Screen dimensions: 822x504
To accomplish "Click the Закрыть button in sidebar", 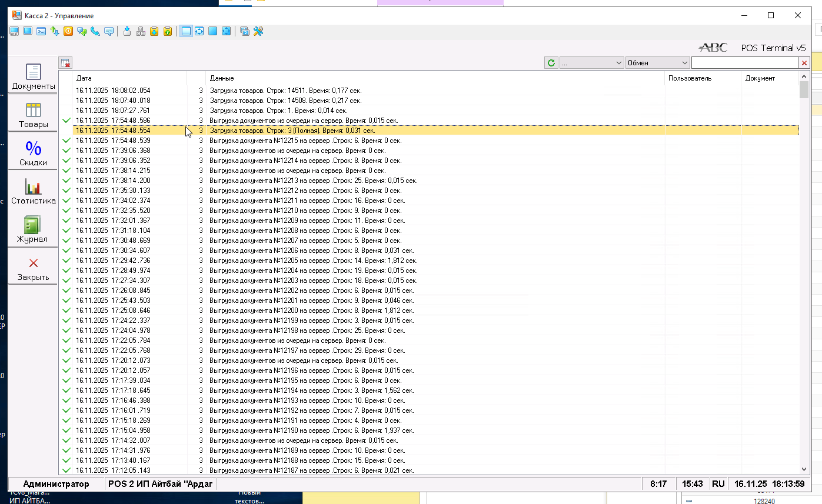I will (34, 266).
